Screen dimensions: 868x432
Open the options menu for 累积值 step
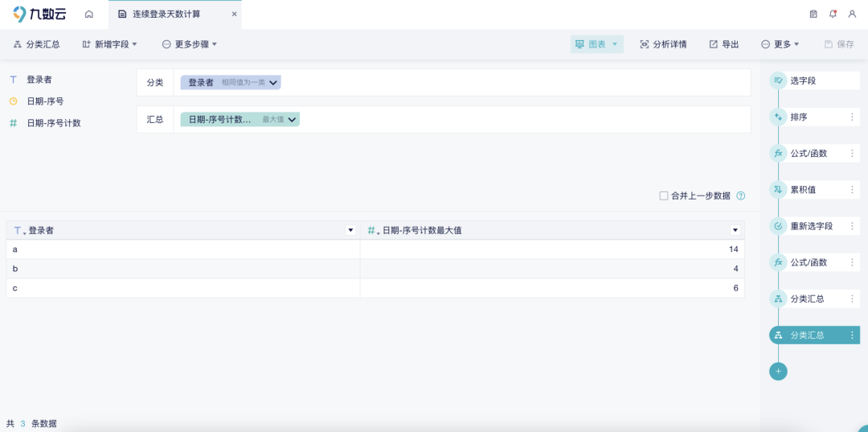pyautogui.click(x=853, y=189)
